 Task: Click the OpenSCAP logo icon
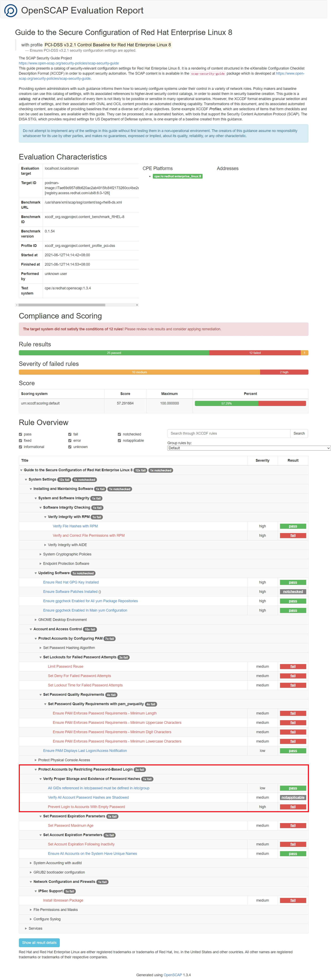point(11,10)
